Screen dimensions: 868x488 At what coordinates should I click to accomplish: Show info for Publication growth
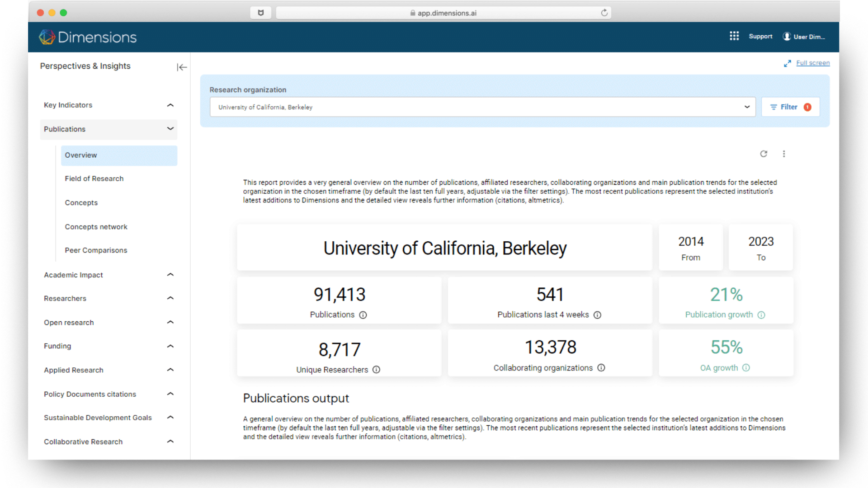761,315
